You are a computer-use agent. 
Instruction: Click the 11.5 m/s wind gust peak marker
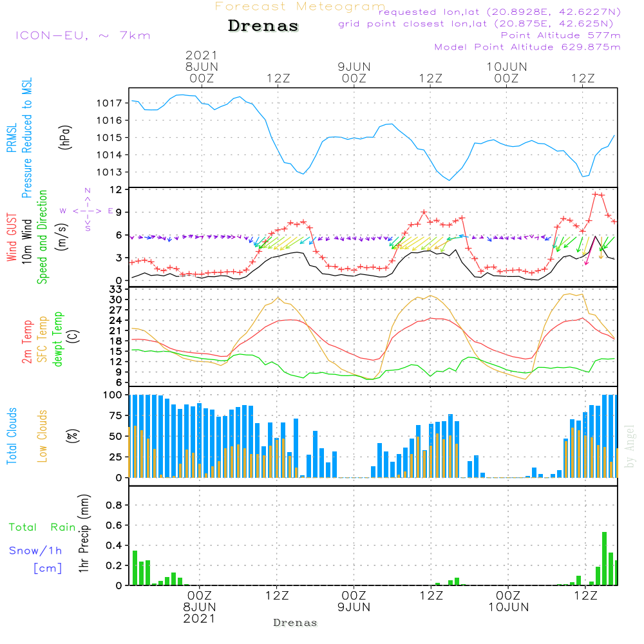click(x=594, y=194)
